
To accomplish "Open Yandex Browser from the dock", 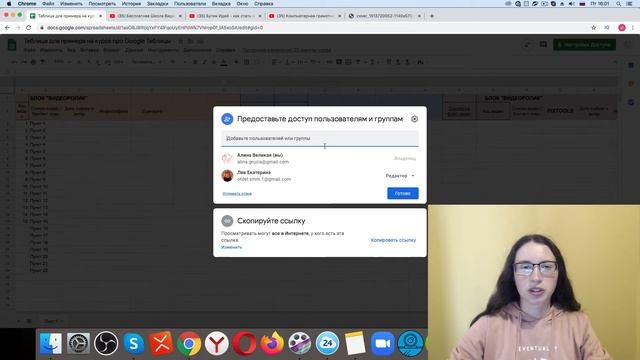I will click(216, 343).
